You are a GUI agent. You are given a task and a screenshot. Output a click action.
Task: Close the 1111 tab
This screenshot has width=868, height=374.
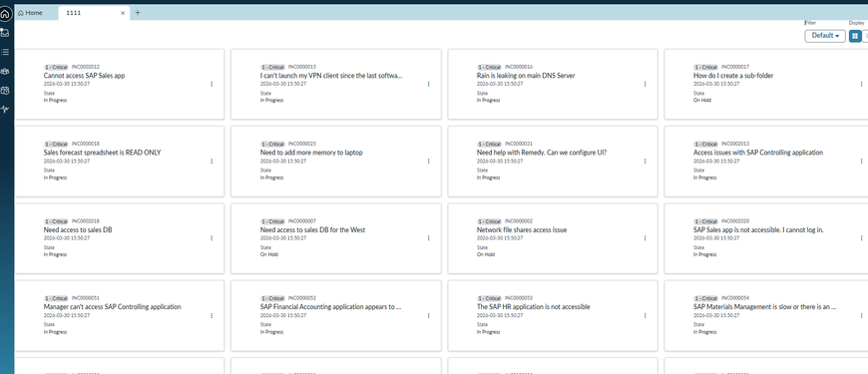123,13
